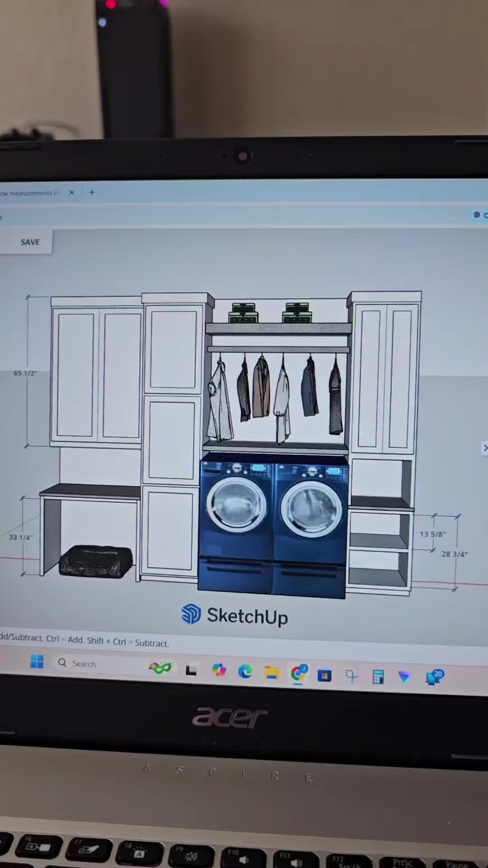Launch Snipping Tool from the taskbar
The width and height of the screenshot is (488, 868).
351,676
